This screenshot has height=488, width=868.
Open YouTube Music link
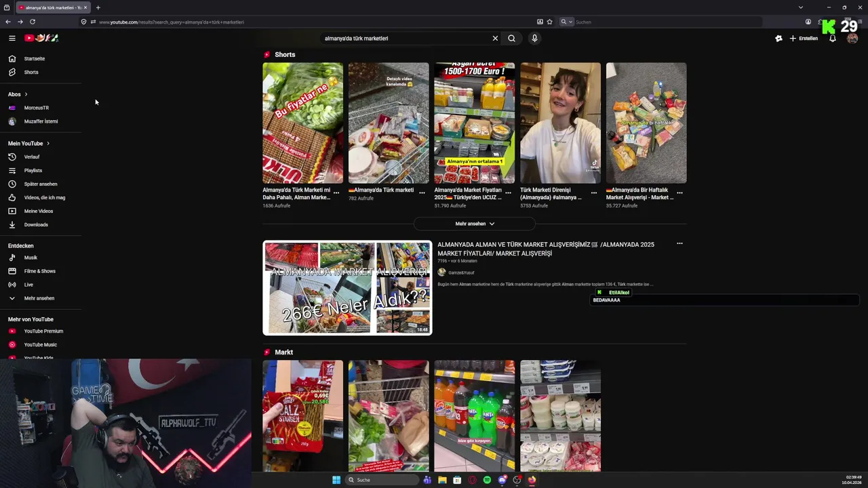pos(41,345)
